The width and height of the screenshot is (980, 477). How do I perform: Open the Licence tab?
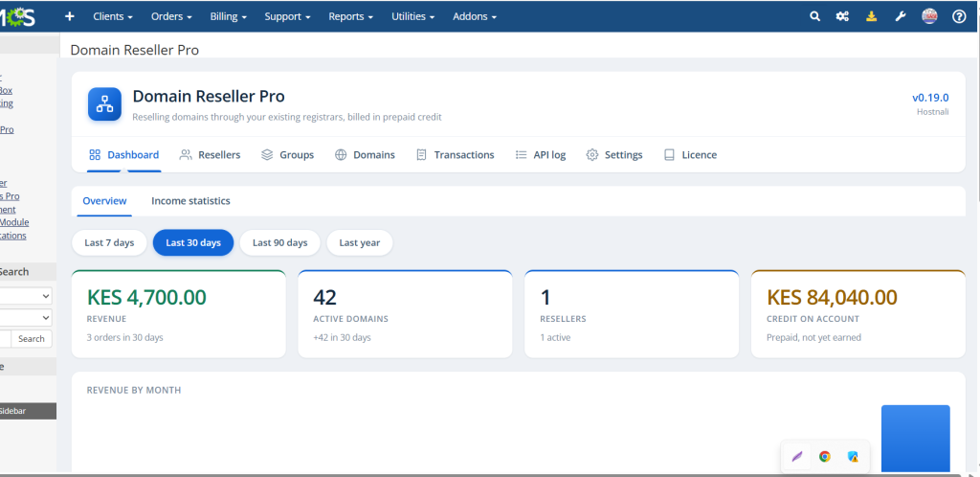point(691,154)
